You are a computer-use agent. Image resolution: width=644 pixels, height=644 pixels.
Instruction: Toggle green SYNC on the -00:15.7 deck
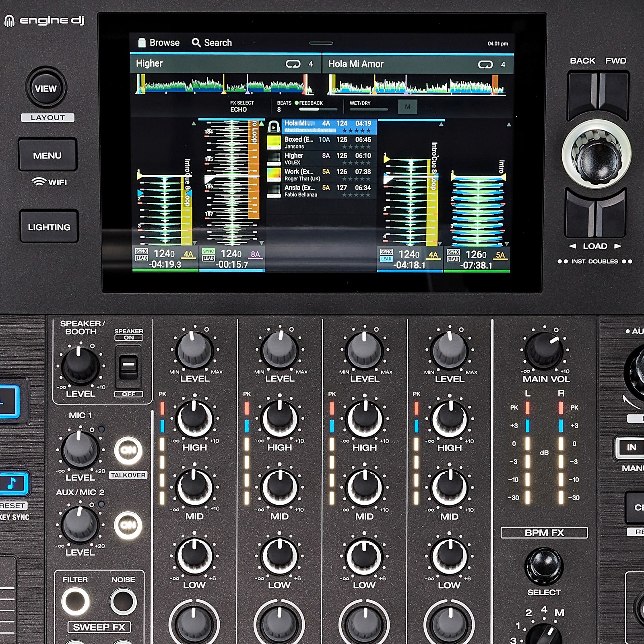(x=208, y=251)
